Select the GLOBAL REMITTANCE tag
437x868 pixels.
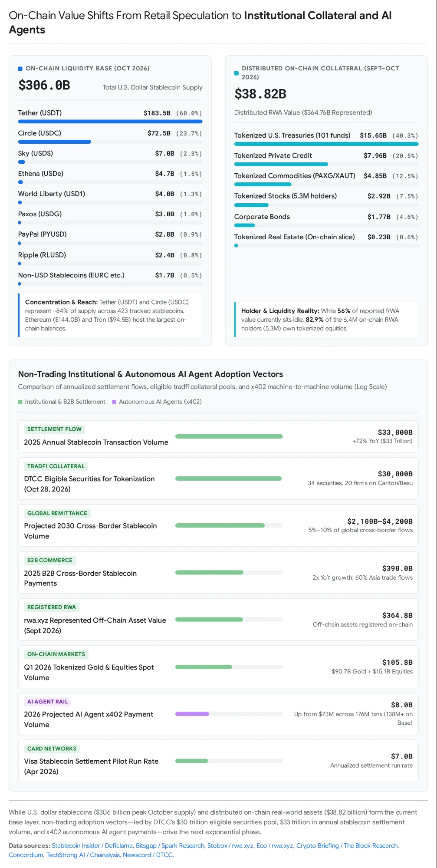click(57, 513)
